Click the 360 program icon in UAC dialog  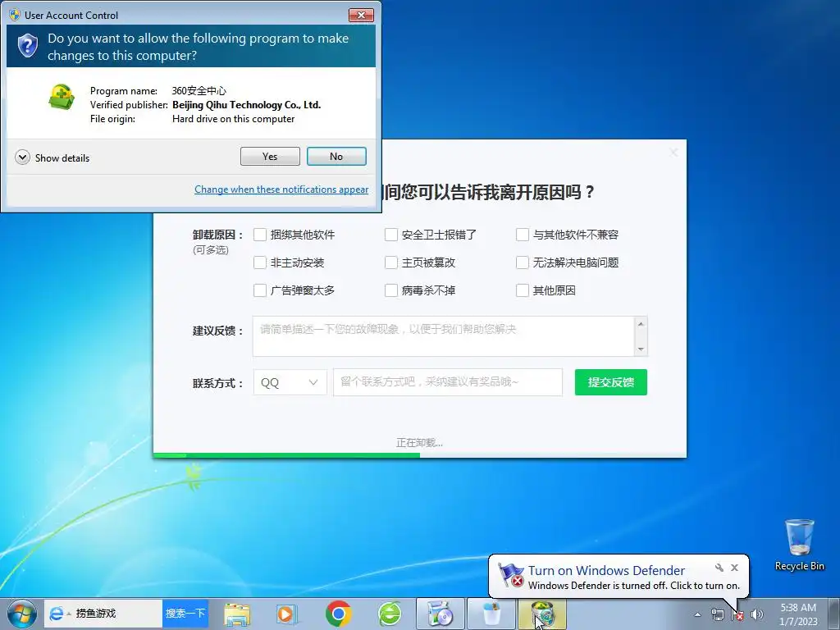point(61,97)
